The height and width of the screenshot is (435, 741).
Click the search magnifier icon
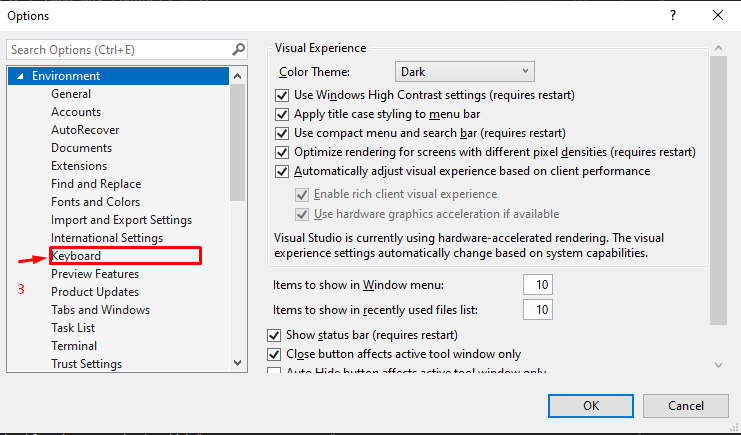[239, 49]
